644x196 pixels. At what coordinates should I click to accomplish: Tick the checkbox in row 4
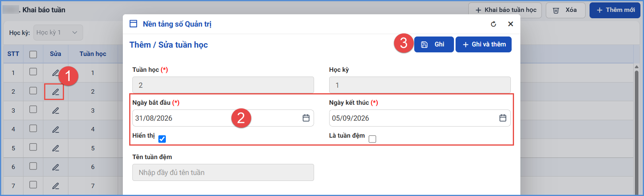pos(33,128)
